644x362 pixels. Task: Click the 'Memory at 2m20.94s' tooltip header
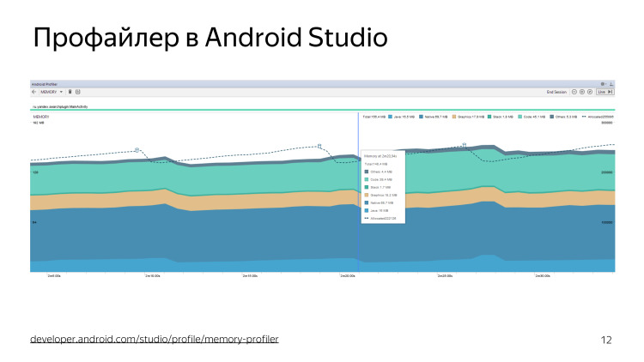[380, 156]
